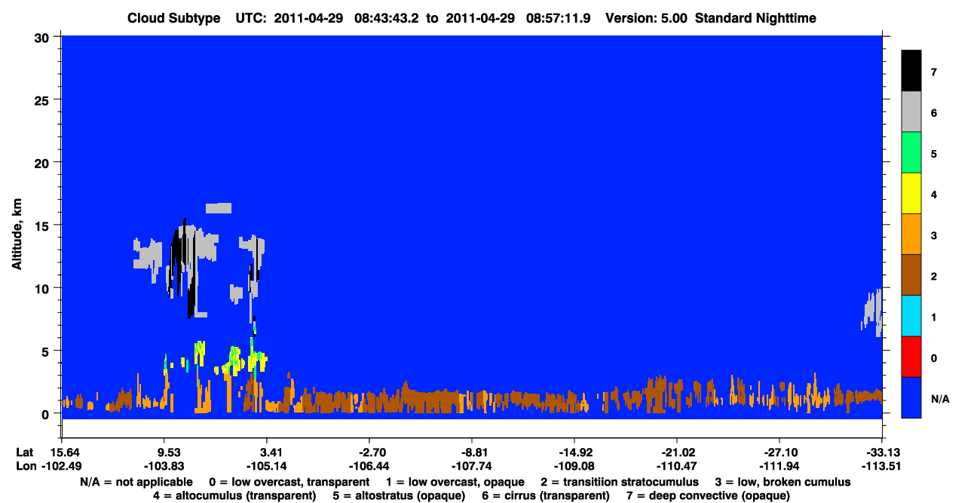The width and height of the screenshot is (980, 503).
Task: Select the cyan swatch labeled 1
Action: pyautogui.click(x=911, y=316)
